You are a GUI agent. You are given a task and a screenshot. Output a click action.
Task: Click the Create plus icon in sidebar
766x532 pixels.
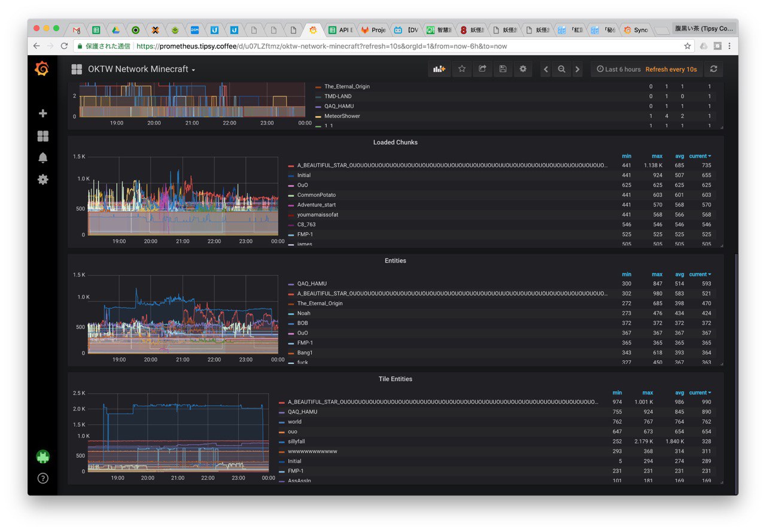(42, 113)
